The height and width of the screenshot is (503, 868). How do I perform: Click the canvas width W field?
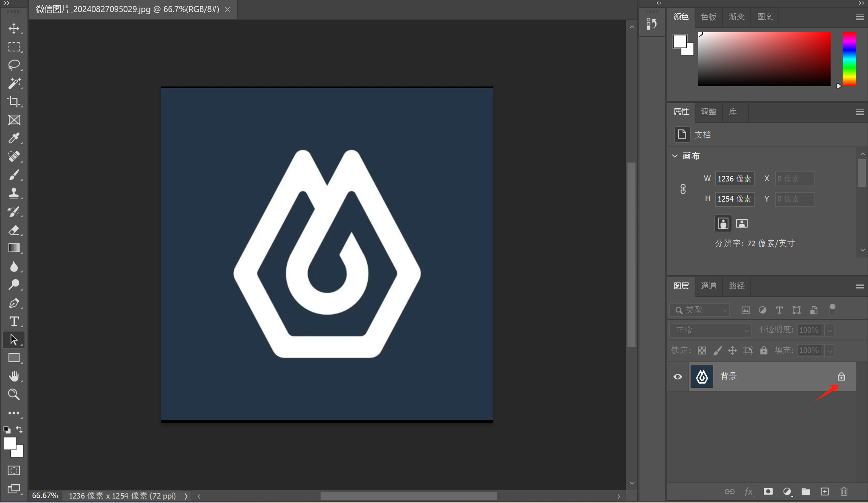(734, 179)
